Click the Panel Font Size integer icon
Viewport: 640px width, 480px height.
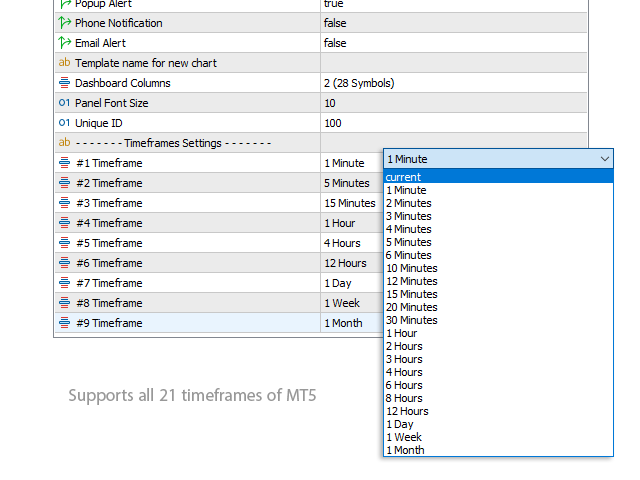coord(64,102)
